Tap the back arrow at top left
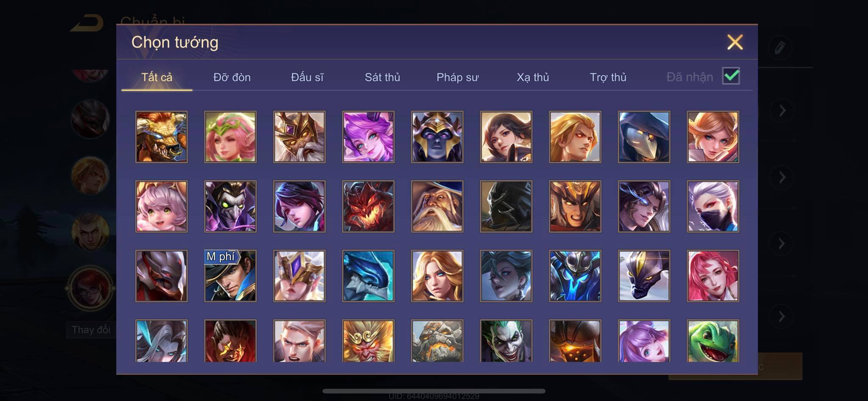The image size is (868, 401). pyautogui.click(x=87, y=23)
